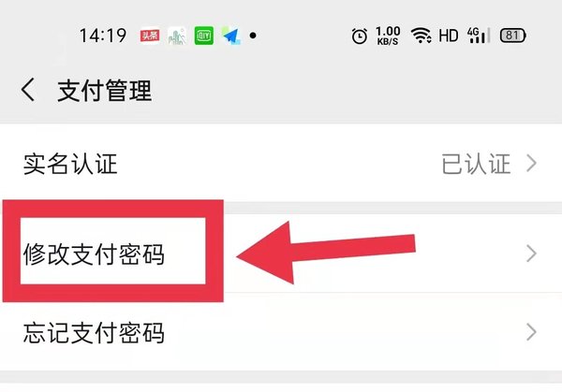Tap the HD call status indicator
The width and height of the screenshot is (562, 392).
pyautogui.click(x=449, y=36)
